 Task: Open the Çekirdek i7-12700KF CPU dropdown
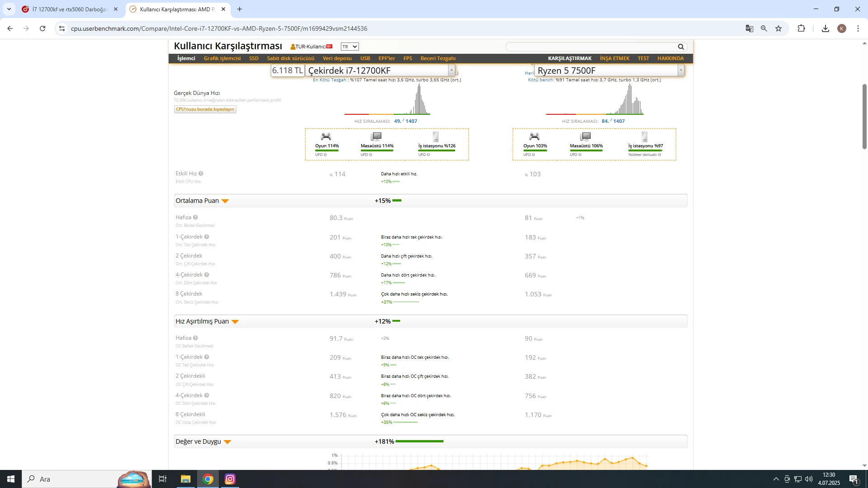coord(451,70)
